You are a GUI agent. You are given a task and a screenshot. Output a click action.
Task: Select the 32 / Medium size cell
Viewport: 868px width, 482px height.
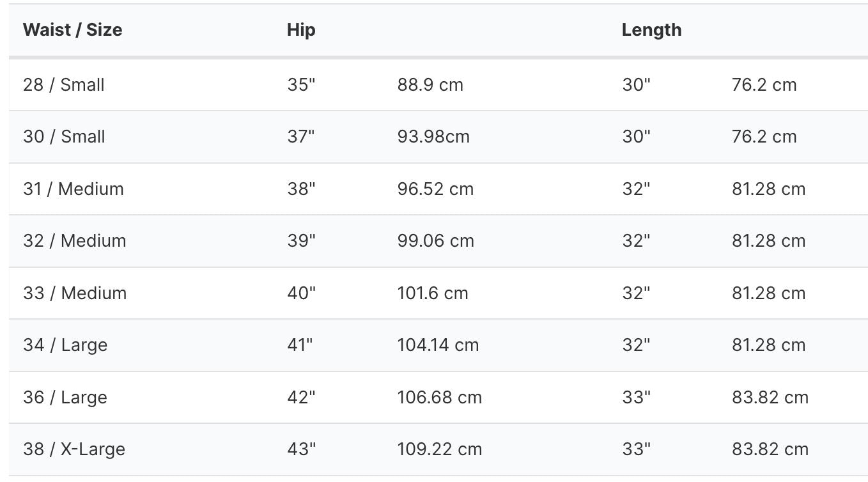pos(75,241)
